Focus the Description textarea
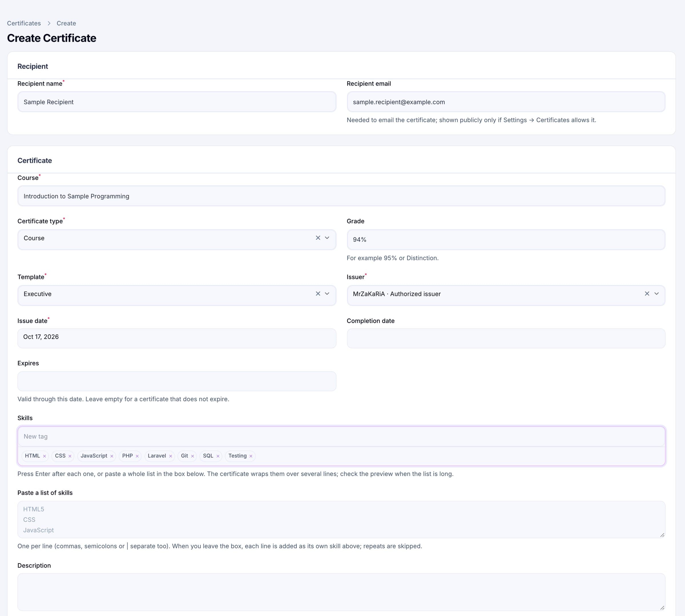The width and height of the screenshot is (685, 616). coord(341,592)
